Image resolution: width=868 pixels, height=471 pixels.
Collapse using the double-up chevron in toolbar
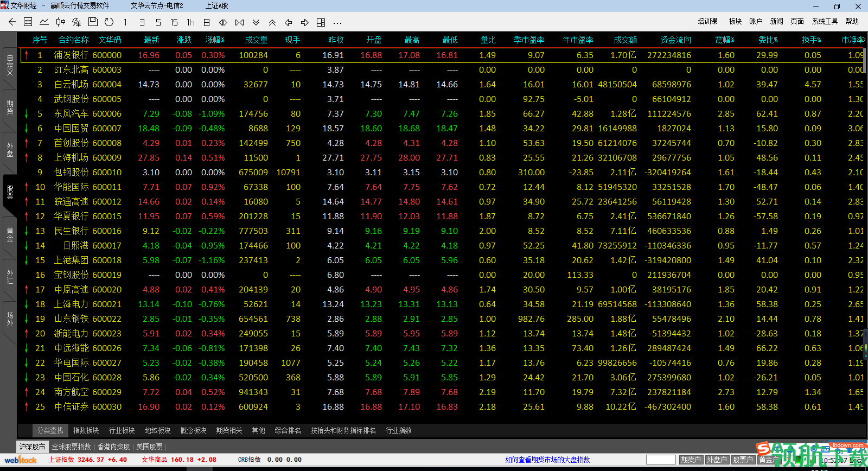pos(272,22)
